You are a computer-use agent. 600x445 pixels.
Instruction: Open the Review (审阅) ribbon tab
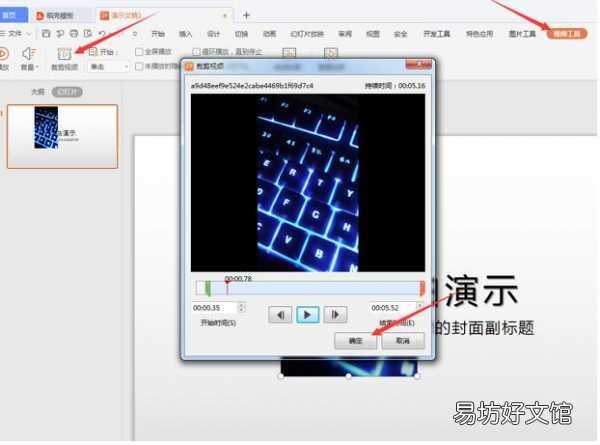(345, 34)
